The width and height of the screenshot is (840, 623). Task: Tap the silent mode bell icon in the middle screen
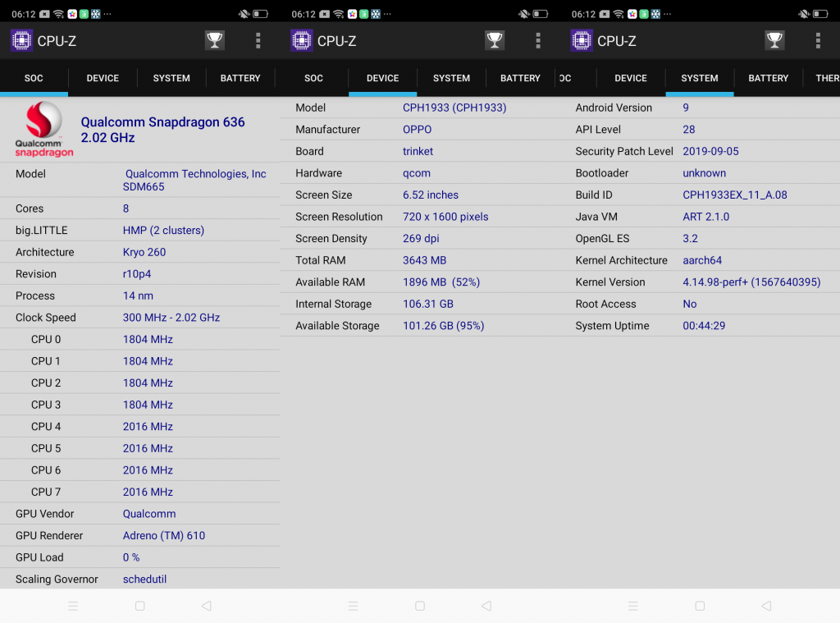(x=524, y=14)
